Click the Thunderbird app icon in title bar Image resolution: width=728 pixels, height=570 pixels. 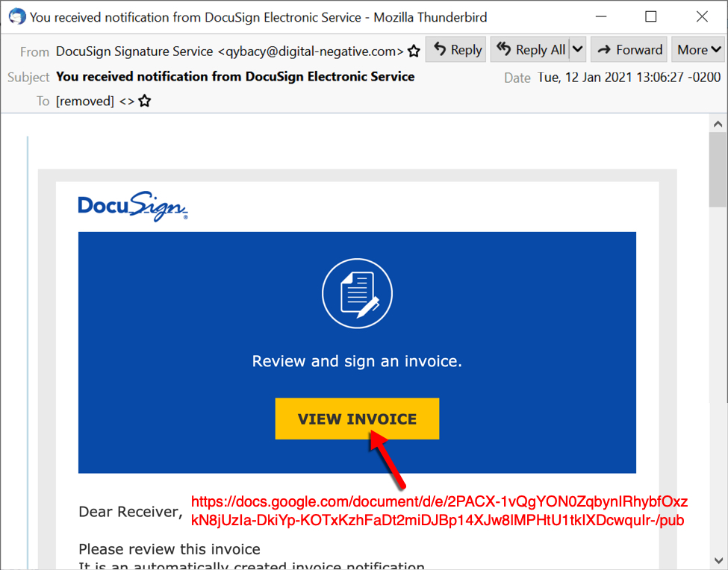click(x=16, y=16)
